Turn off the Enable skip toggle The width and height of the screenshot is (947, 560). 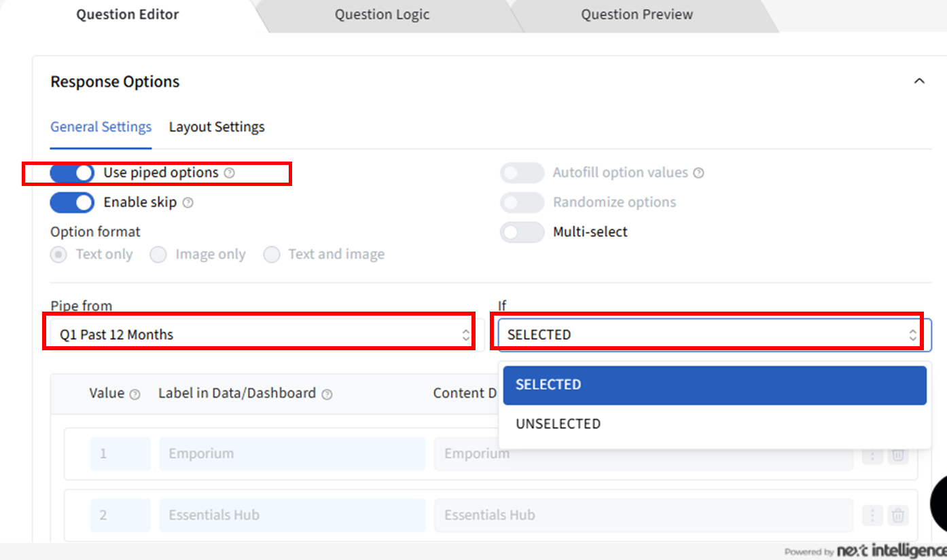[x=72, y=202]
